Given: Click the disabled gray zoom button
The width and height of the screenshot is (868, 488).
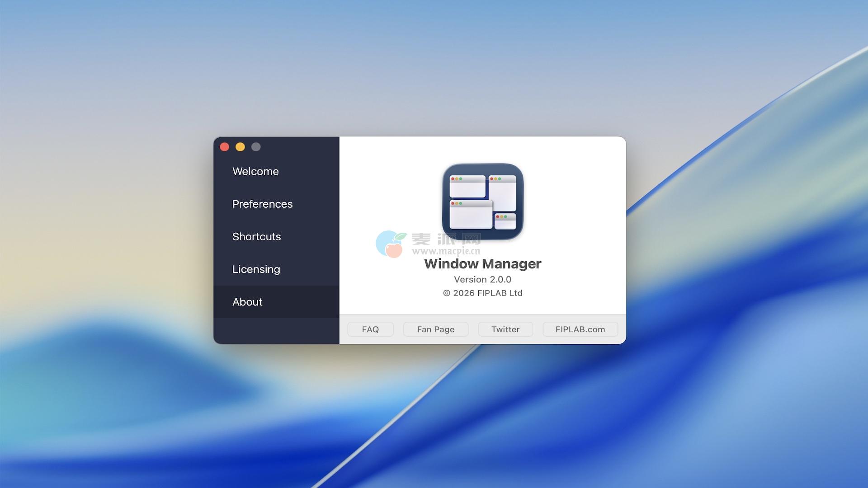Looking at the screenshot, I should [x=256, y=147].
